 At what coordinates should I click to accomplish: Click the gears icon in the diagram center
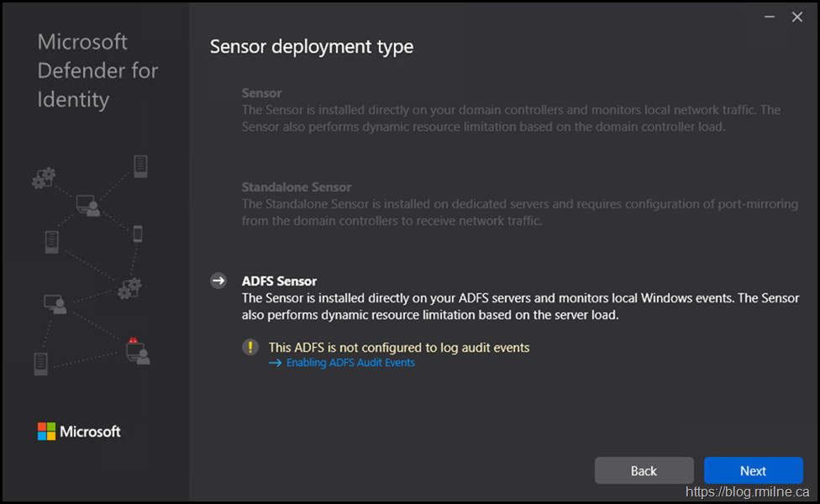129,288
